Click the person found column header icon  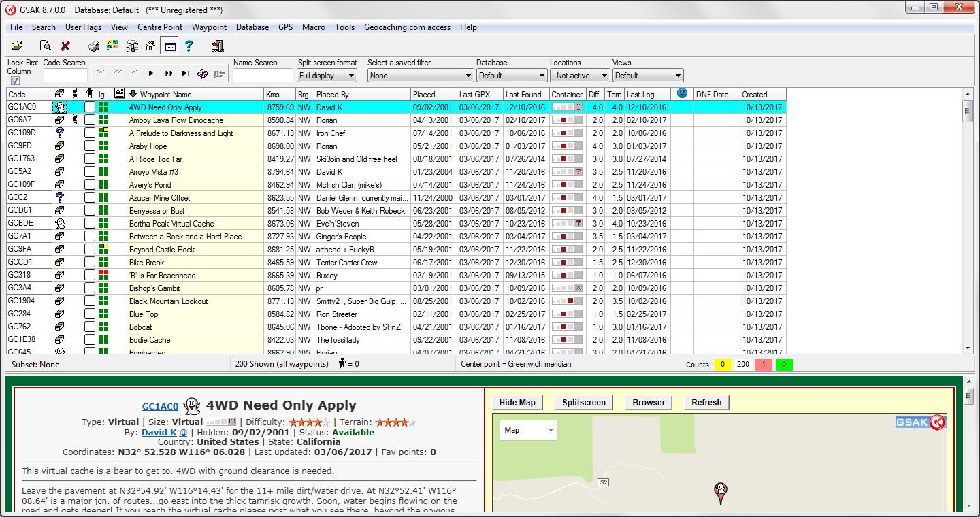pos(89,94)
